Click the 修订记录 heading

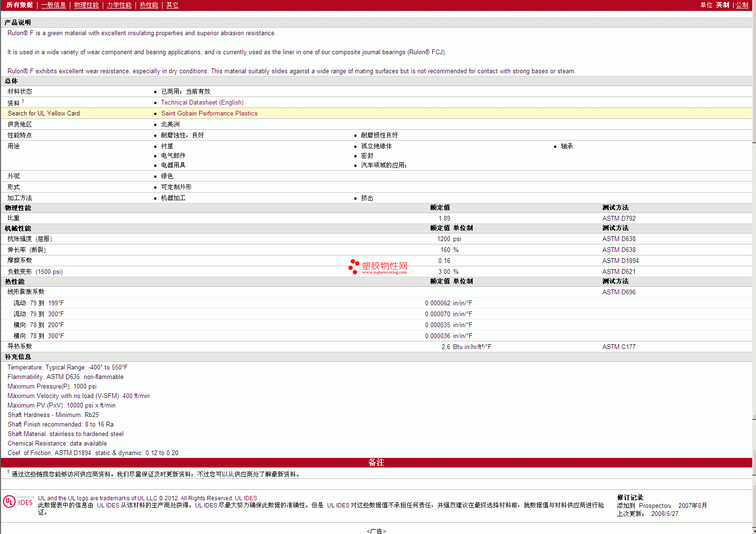coord(630,497)
